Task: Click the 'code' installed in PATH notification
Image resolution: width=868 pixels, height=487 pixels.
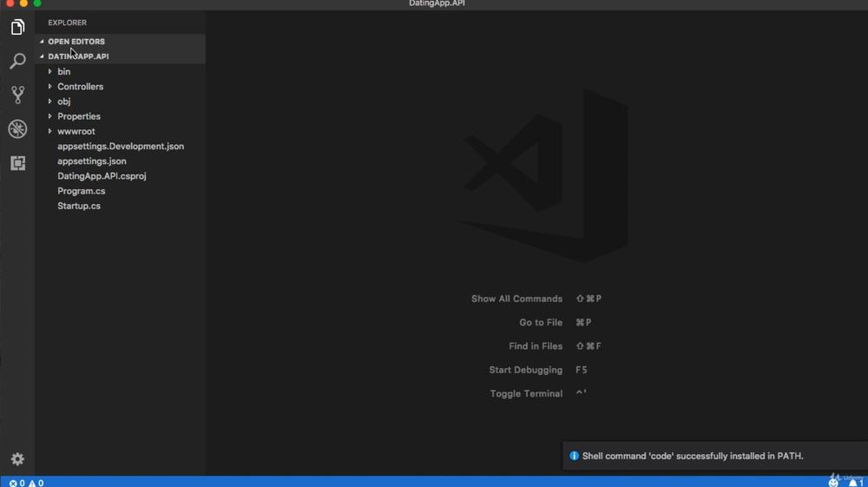Action: click(x=693, y=456)
